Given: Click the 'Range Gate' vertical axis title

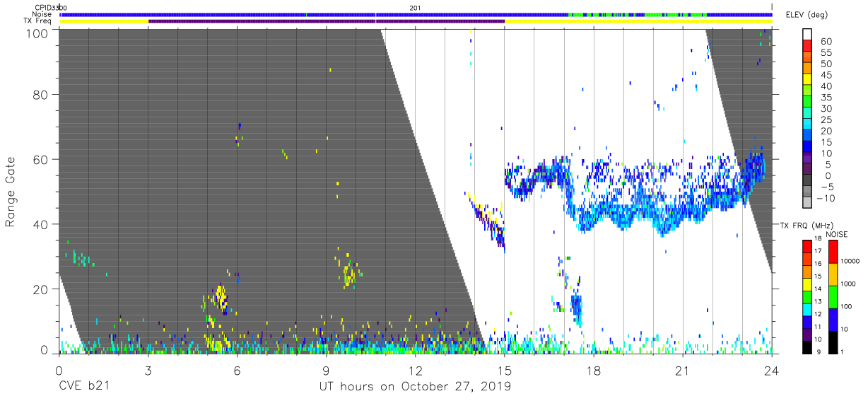Looking at the screenshot, I should tap(11, 192).
